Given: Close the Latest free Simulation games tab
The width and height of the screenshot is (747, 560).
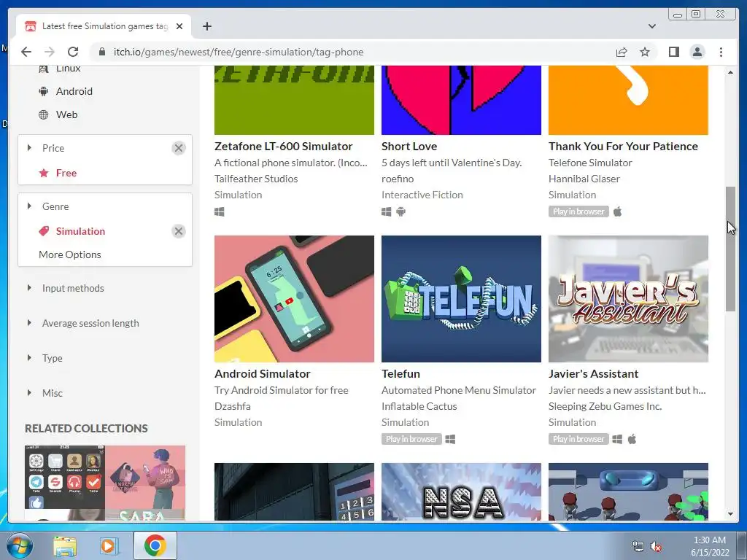Looking at the screenshot, I should click(179, 26).
